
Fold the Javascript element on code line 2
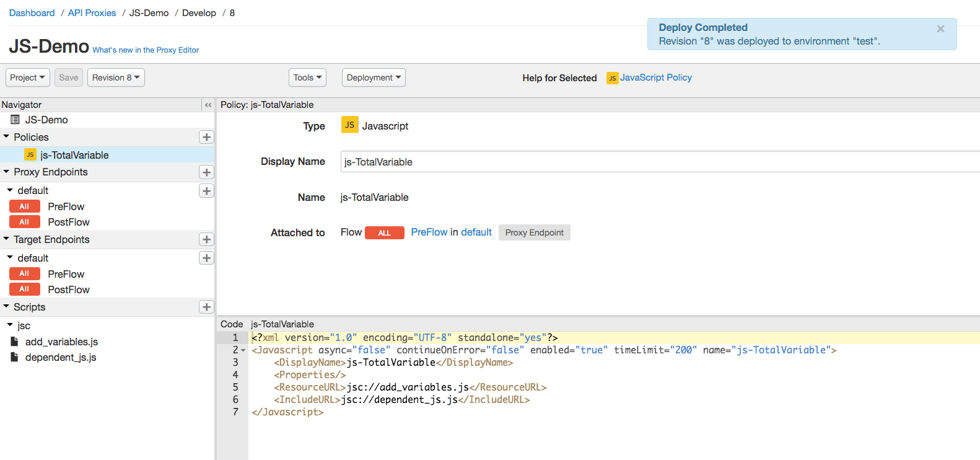243,350
